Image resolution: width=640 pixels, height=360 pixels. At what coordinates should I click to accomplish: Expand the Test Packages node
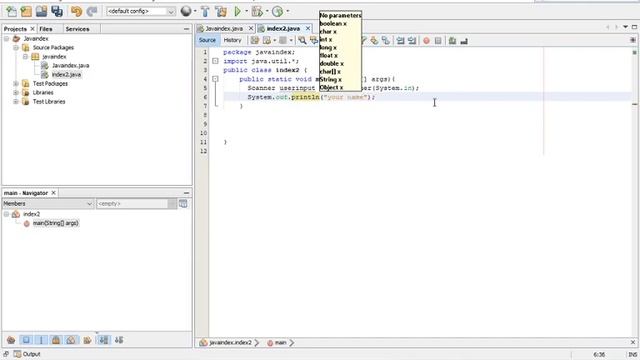[16, 84]
